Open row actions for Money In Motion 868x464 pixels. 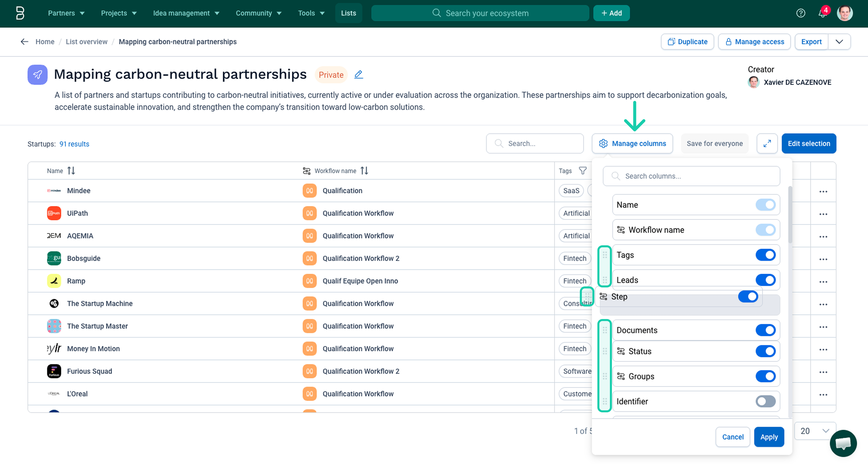coord(823,349)
